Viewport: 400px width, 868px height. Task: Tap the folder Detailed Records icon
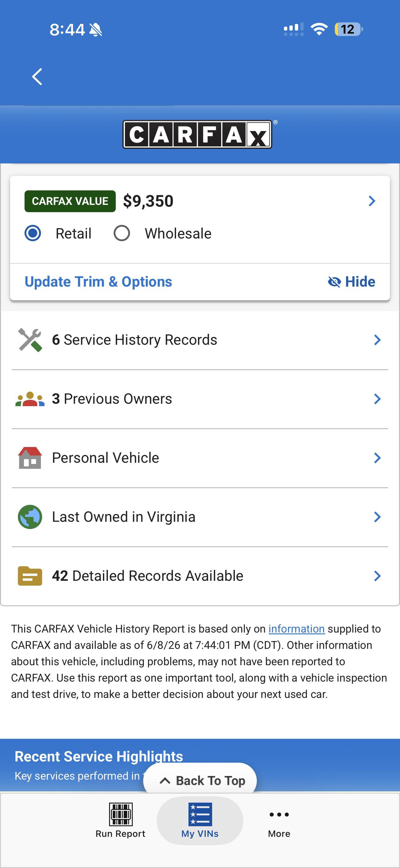click(x=30, y=576)
